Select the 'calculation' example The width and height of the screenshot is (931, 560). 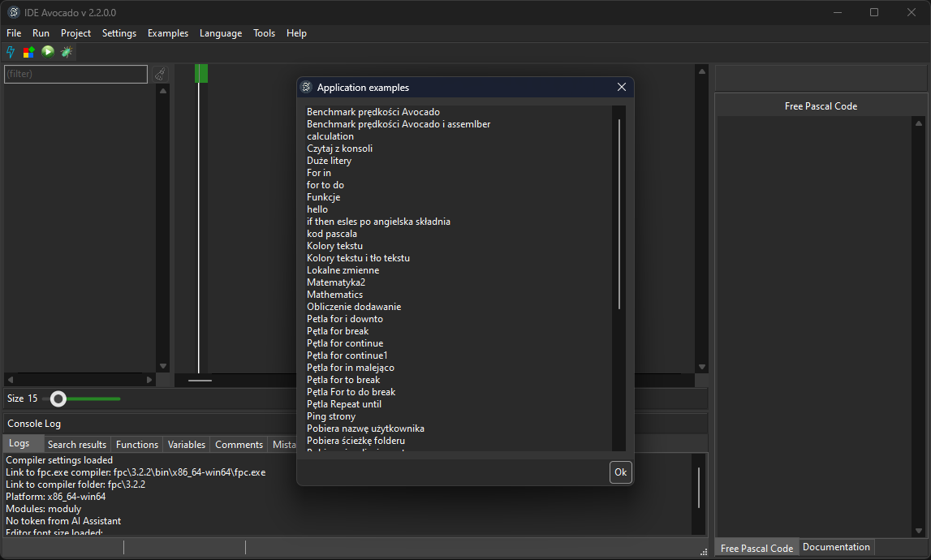tap(330, 136)
